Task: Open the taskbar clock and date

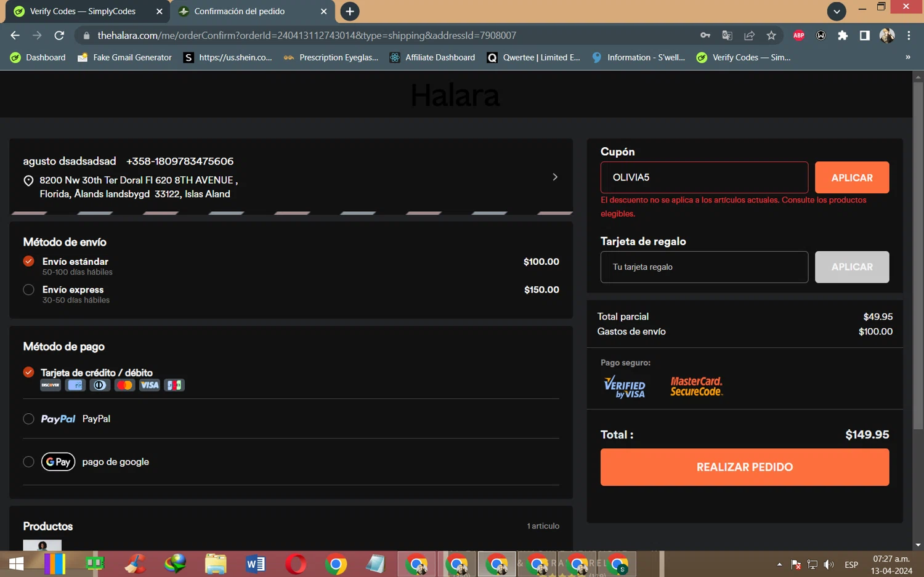Action: [x=891, y=565]
